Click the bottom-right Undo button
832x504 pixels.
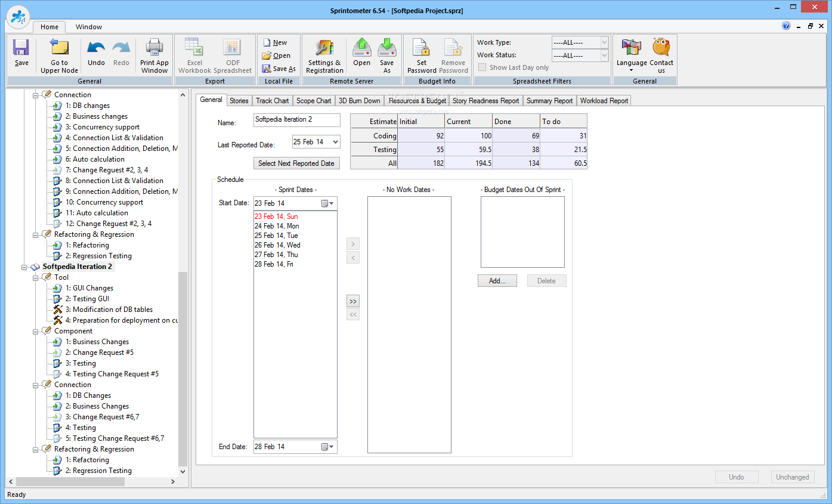(x=737, y=477)
